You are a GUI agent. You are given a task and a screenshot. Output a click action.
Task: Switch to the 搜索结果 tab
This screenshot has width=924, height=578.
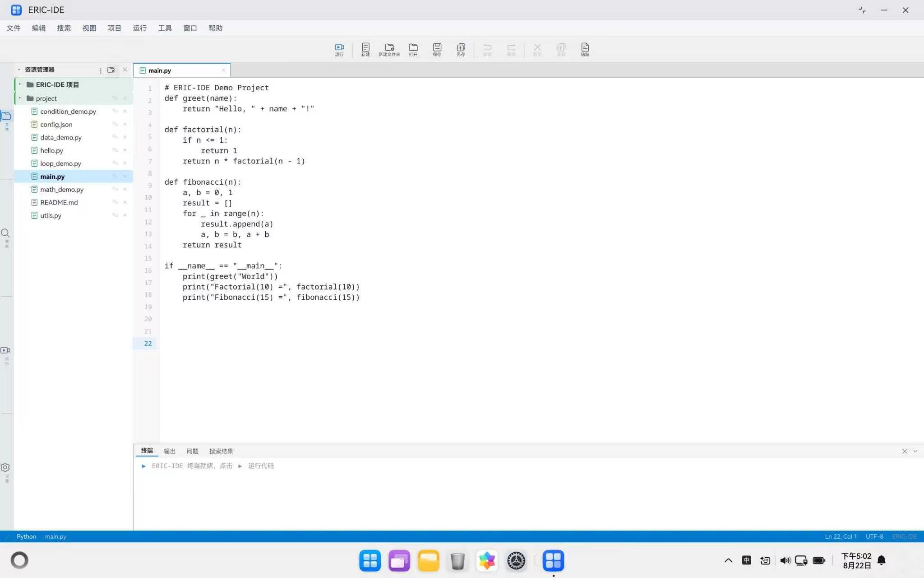(221, 451)
